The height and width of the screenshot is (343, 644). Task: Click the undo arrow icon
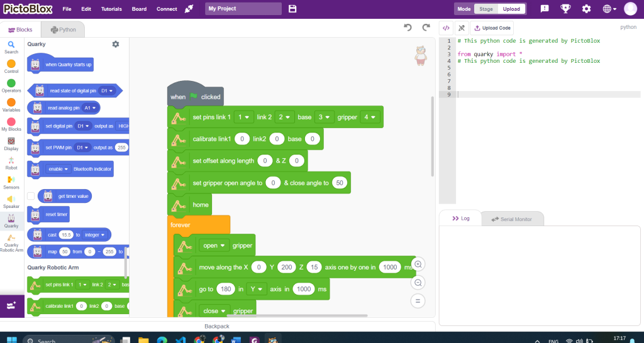tap(408, 28)
